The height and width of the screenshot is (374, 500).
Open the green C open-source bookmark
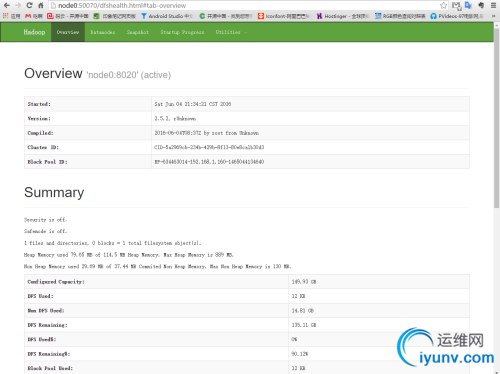(226, 16)
